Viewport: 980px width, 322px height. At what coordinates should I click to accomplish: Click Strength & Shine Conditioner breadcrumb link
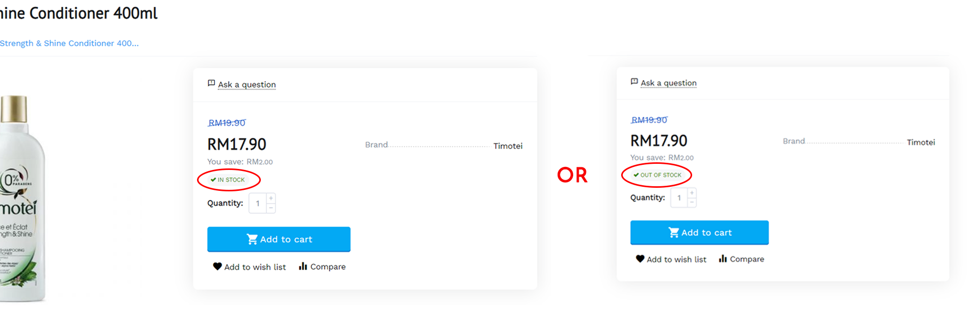69,43
